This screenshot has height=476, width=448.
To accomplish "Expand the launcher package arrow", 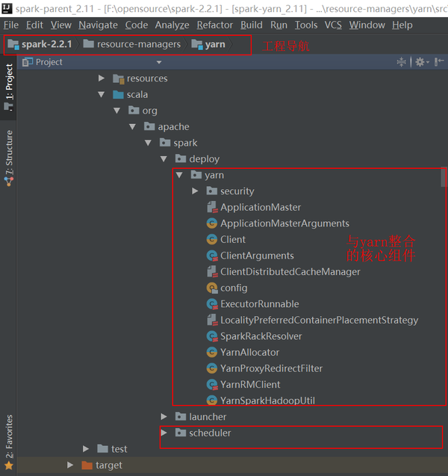I will [x=164, y=416].
